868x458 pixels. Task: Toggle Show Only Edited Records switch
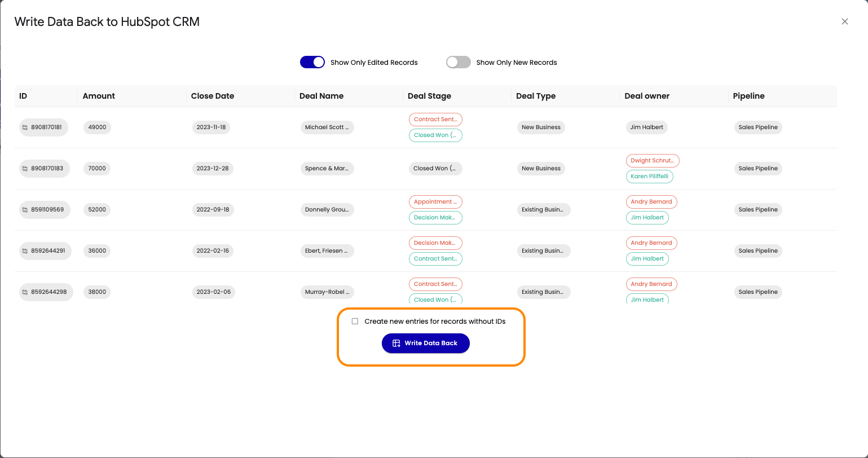pyautogui.click(x=312, y=62)
